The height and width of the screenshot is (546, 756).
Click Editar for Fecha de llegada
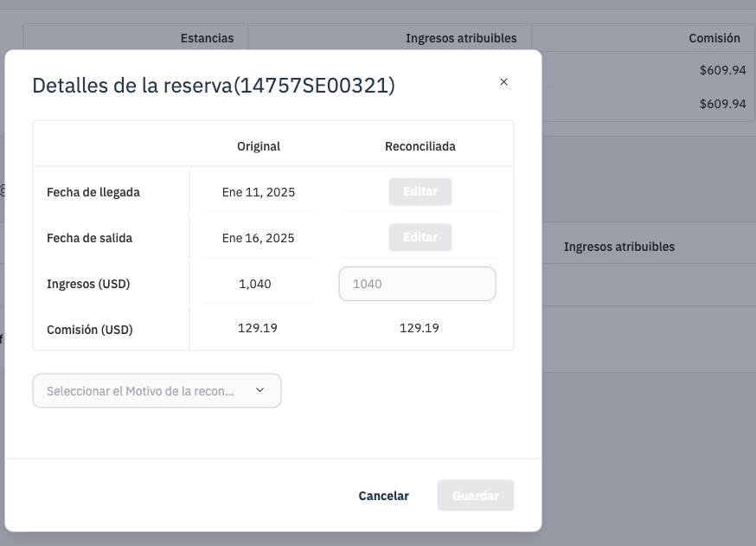(420, 191)
